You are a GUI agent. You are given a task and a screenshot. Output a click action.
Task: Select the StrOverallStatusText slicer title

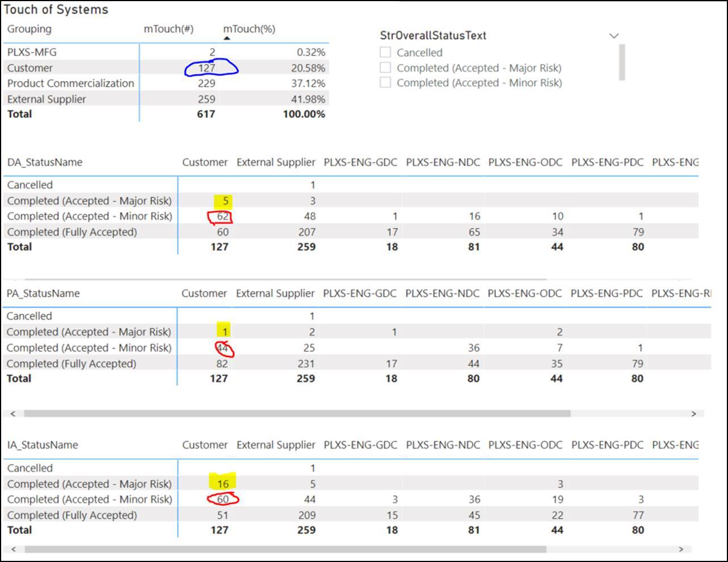pos(433,36)
